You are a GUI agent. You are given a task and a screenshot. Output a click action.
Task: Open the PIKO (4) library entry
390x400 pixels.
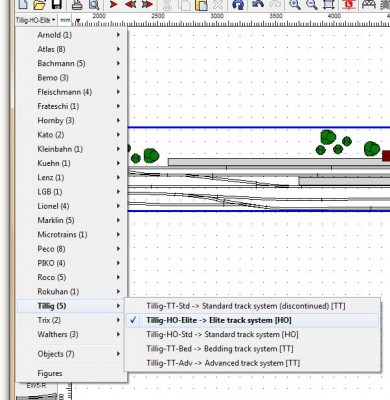click(72, 263)
